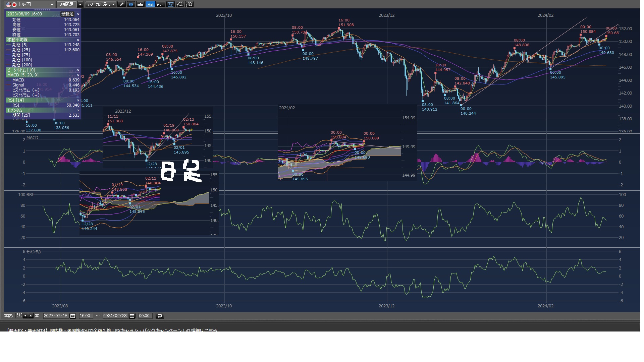Switch price display to Ask
The width and height of the screenshot is (644, 362).
160,4
